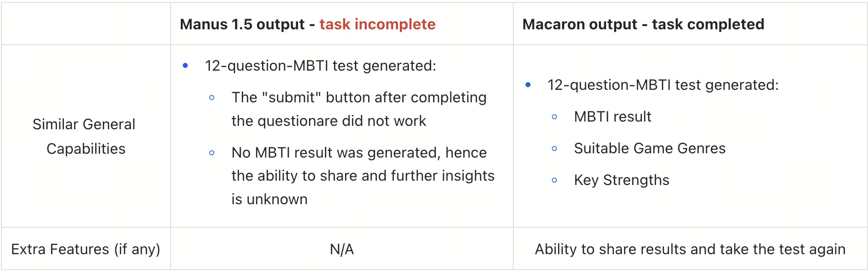Click the solid blue bullet in Manus column
The height and width of the screenshot is (271, 868).
tap(186, 66)
